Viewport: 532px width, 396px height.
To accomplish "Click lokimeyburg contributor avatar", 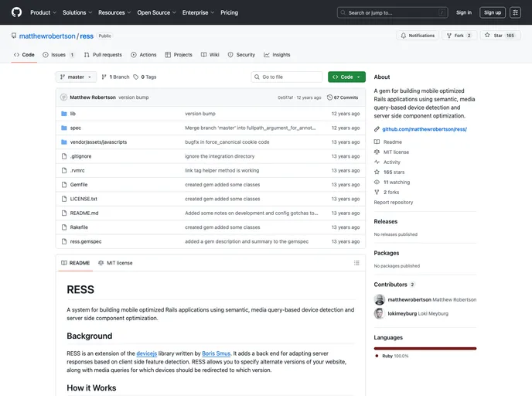I will click(x=380, y=313).
